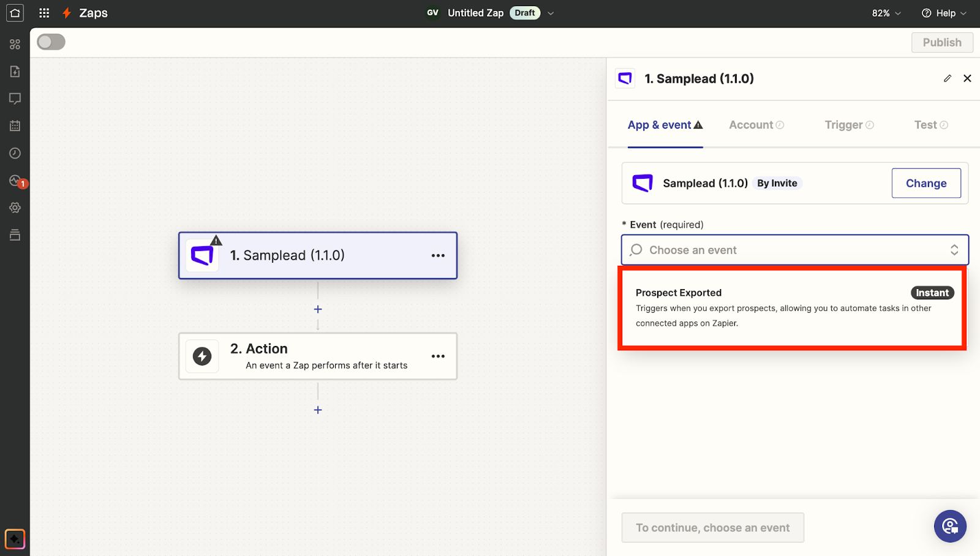Screen dimensions: 980x556
Task: Close the Samplead step panel
Action: pyautogui.click(x=967, y=78)
